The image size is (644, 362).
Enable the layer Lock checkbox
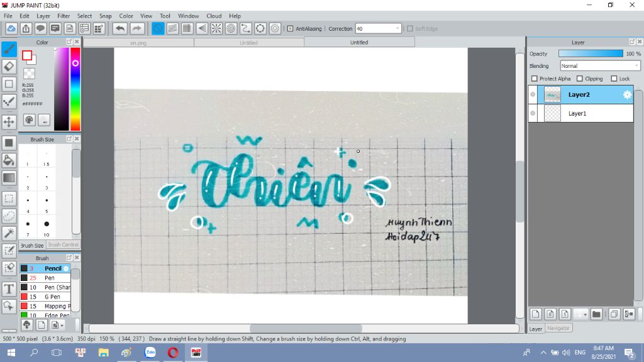pyautogui.click(x=614, y=79)
